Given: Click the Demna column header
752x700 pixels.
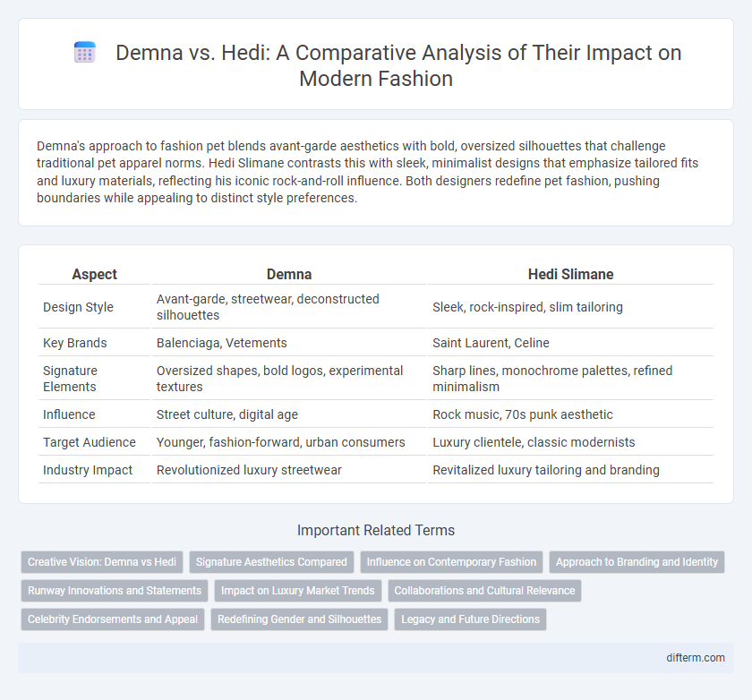Looking at the screenshot, I should click(289, 274).
